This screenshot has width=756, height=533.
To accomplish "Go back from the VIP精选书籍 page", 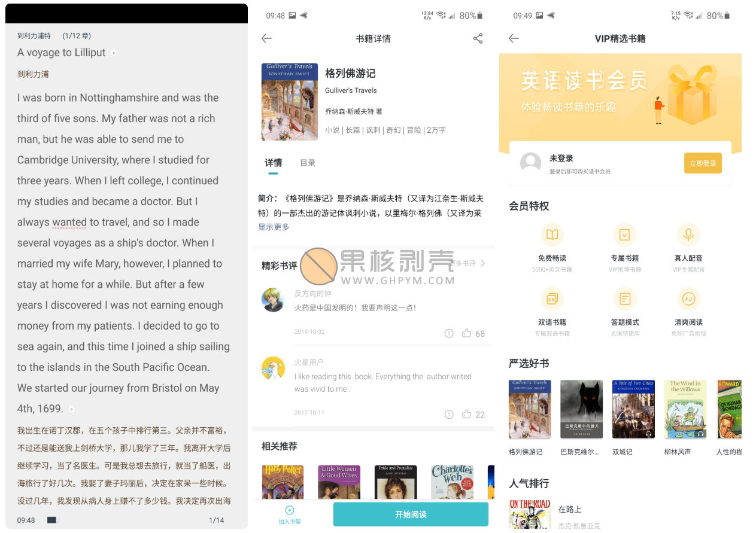I will (x=514, y=39).
